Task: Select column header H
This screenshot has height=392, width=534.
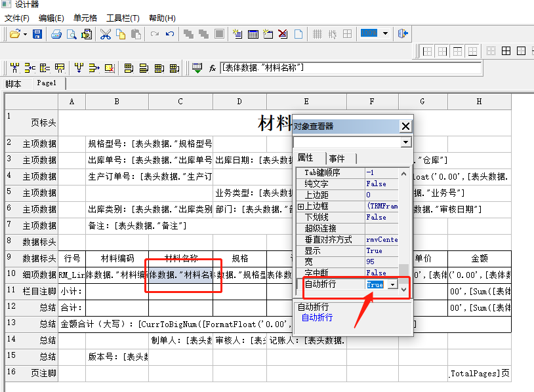Action: coord(479,102)
